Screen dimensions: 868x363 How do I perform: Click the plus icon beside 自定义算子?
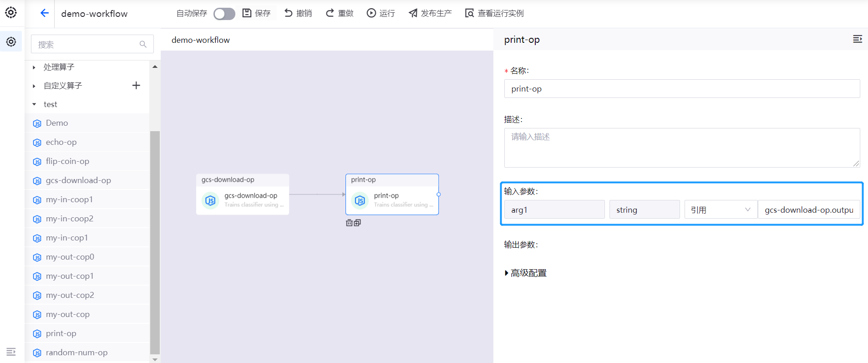(x=136, y=86)
